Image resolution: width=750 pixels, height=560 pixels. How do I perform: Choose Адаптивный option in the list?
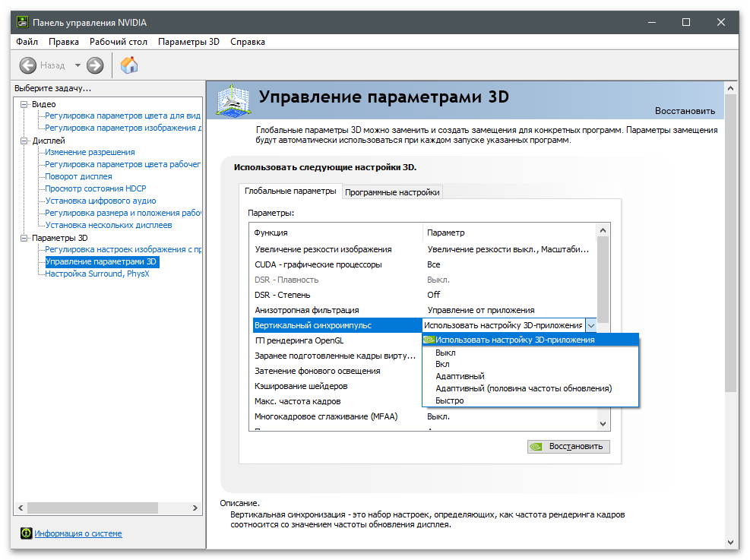coord(460,376)
